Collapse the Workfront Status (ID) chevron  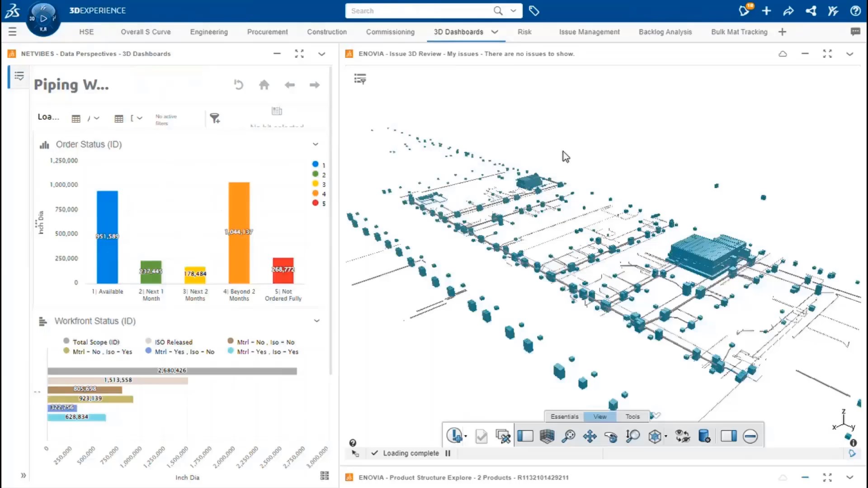tap(317, 321)
